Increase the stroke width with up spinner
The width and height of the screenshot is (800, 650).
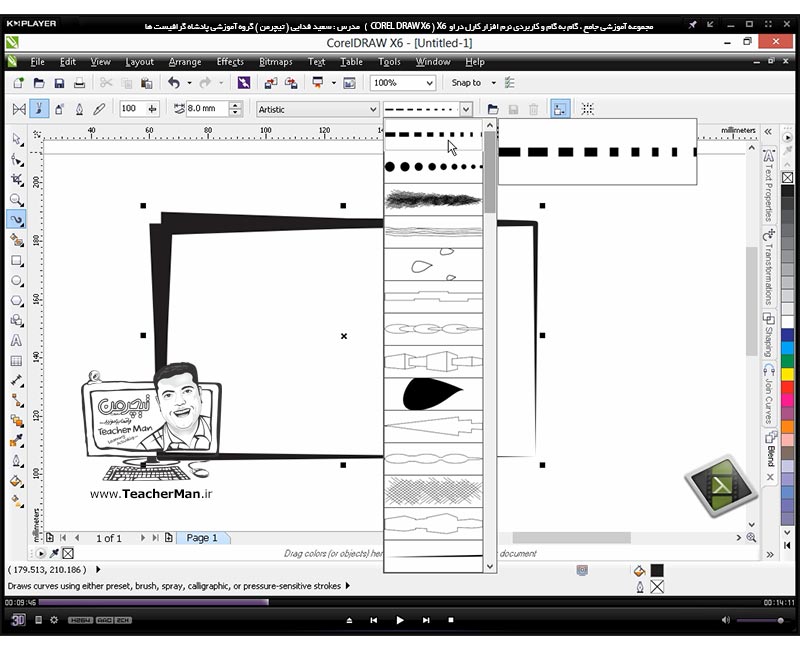click(235, 105)
